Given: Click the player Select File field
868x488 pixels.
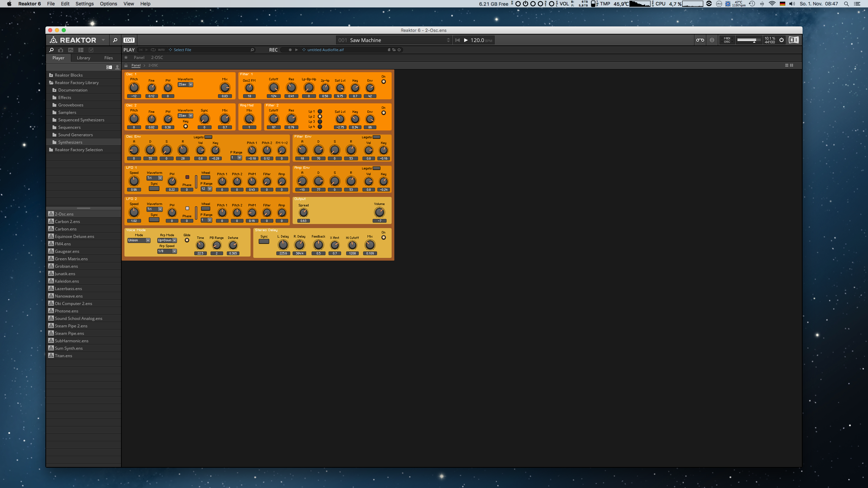Looking at the screenshot, I should [x=212, y=50].
